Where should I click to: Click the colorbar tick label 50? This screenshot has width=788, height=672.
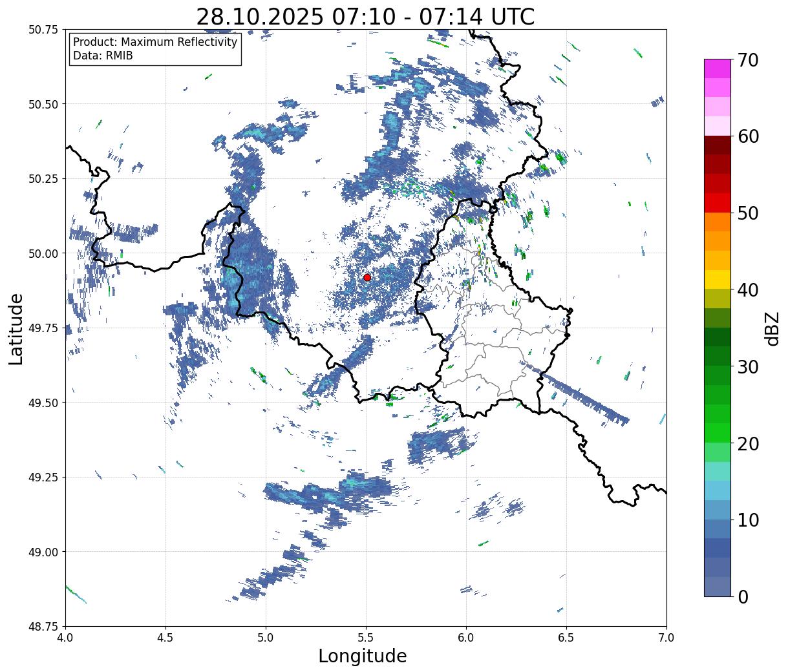(748, 213)
